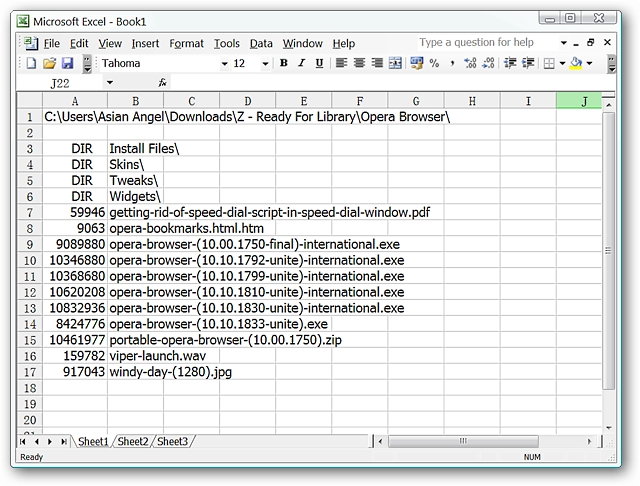Apply Percent style
Screen dimensions: 640x486
coord(434,63)
